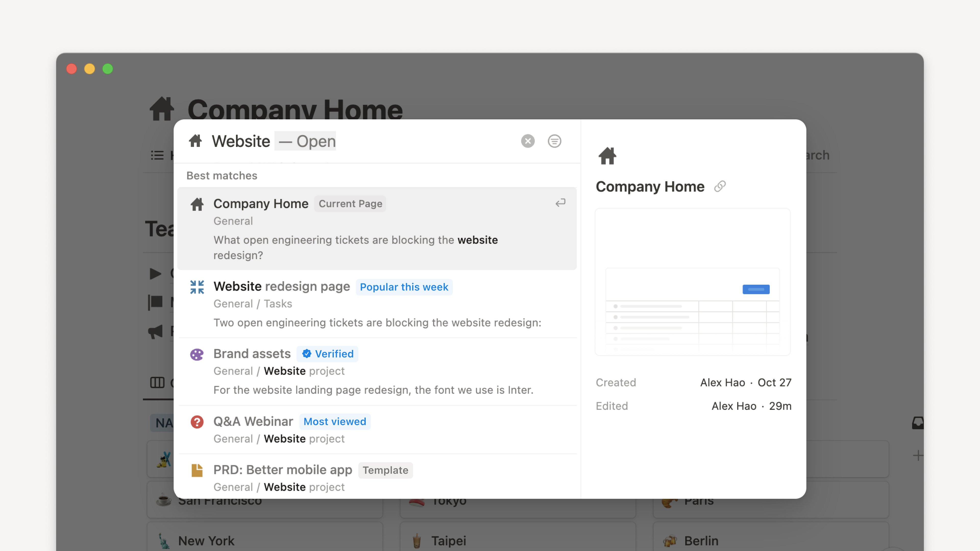Click the PRD document page icon
Image resolution: width=980 pixels, height=551 pixels.
click(x=197, y=470)
